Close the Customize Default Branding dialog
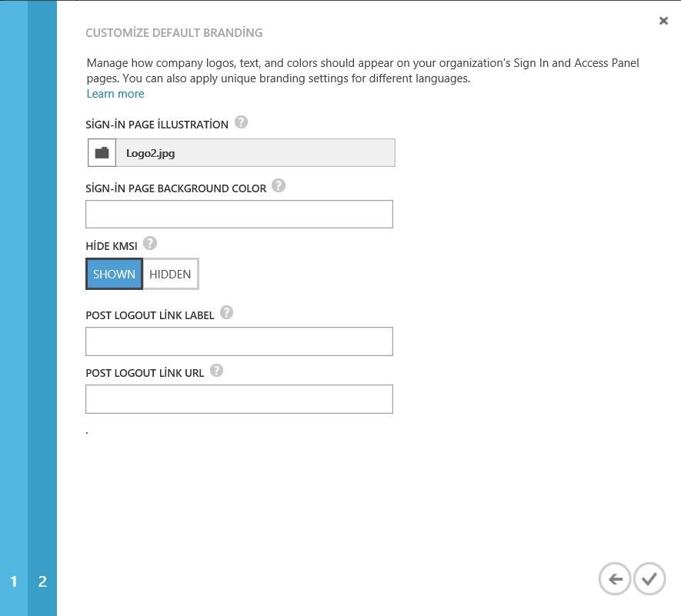This screenshot has width=681, height=616. coord(663,21)
